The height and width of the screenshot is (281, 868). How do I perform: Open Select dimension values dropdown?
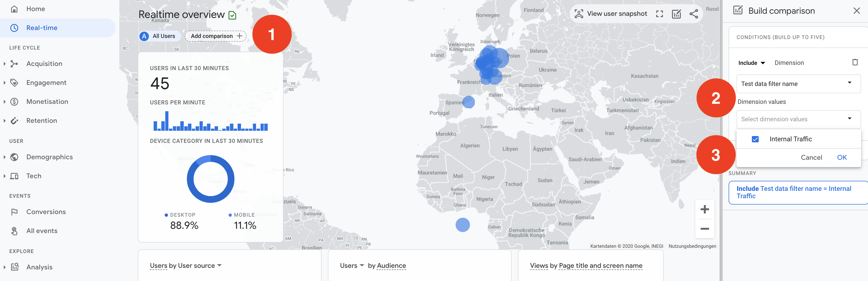(x=798, y=119)
